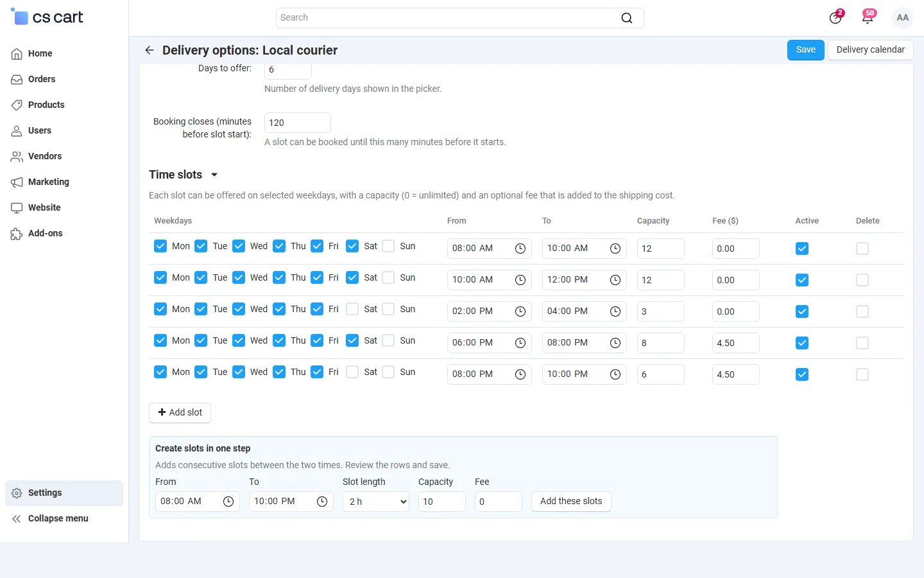Click the Days to offer field
Viewport: 924px width, 578px height.
pos(288,71)
